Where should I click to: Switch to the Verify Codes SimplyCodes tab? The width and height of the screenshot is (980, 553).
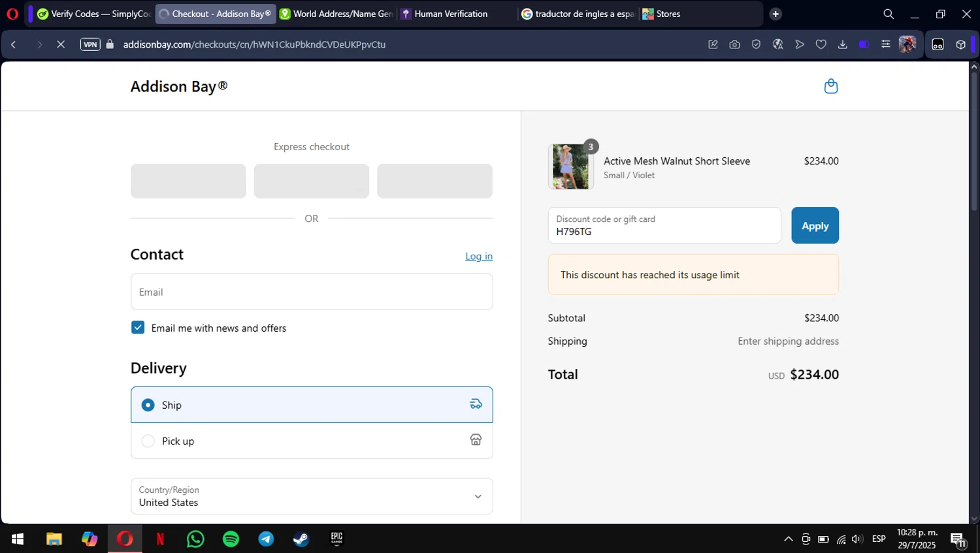93,14
